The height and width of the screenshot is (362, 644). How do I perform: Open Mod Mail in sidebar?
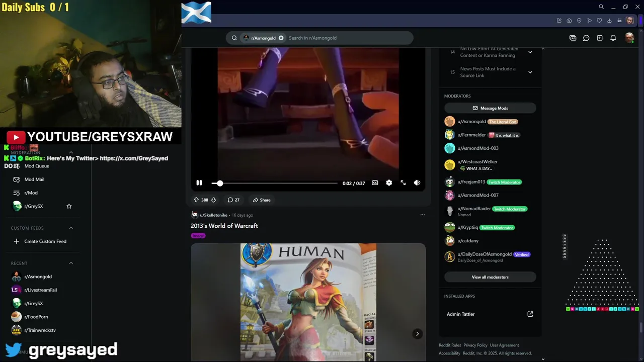point(34,179)
